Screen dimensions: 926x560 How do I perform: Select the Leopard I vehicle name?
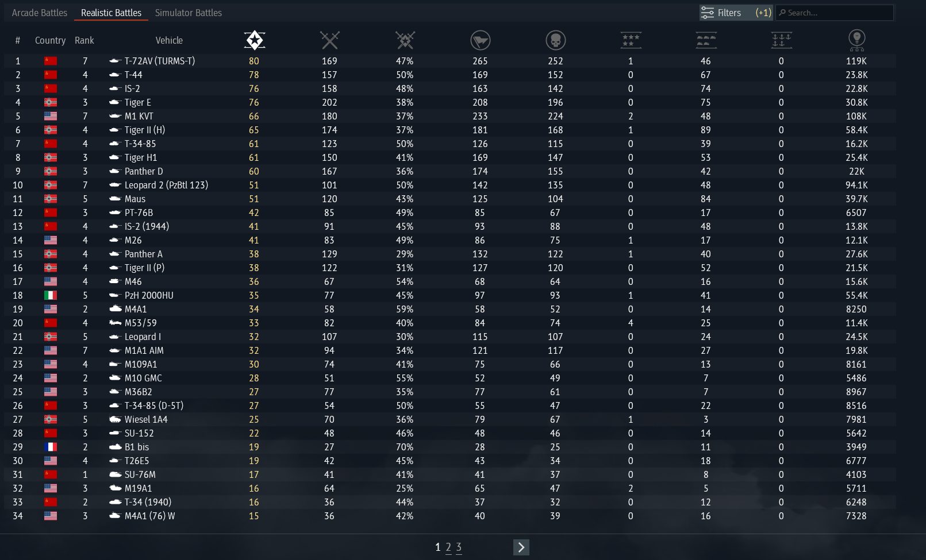tap(143, 337)
